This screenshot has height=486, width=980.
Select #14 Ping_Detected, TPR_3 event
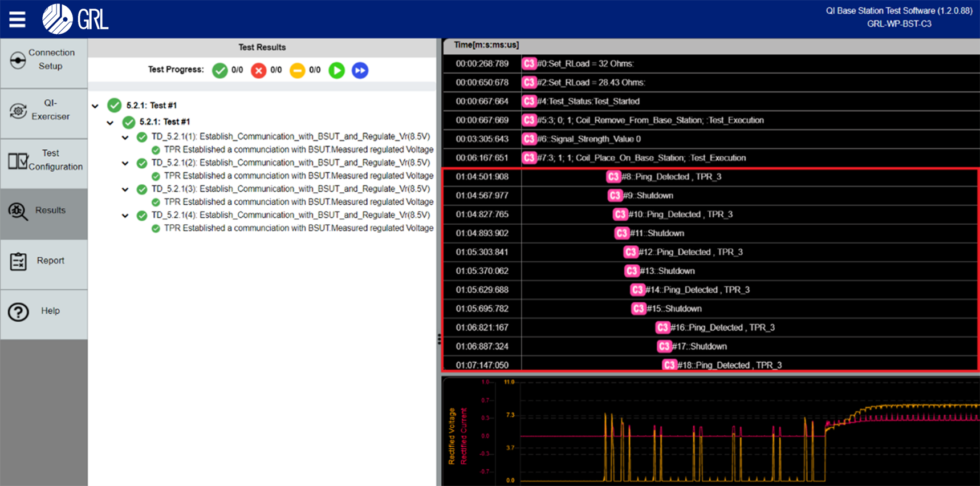click(698, 290)
